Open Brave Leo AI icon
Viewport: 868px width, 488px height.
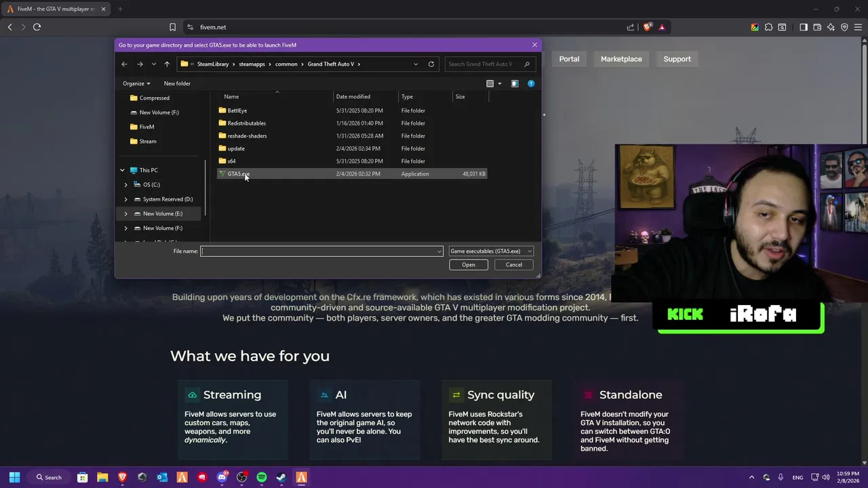(831, 27)
